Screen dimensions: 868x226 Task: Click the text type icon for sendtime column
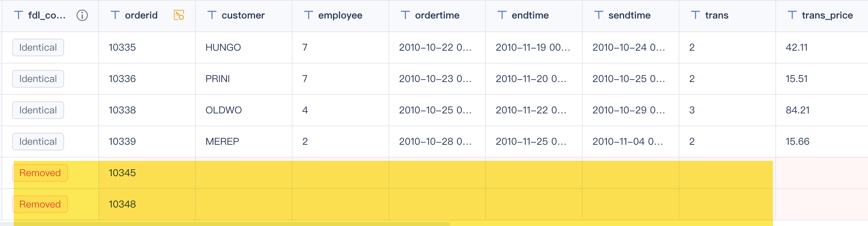(598, 15)
